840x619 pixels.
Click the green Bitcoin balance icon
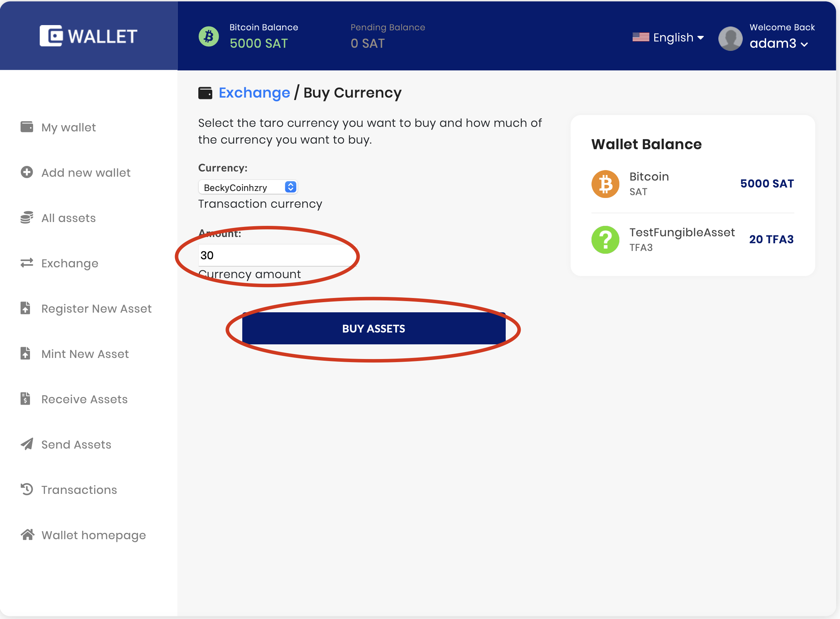(x=209, y=36)
